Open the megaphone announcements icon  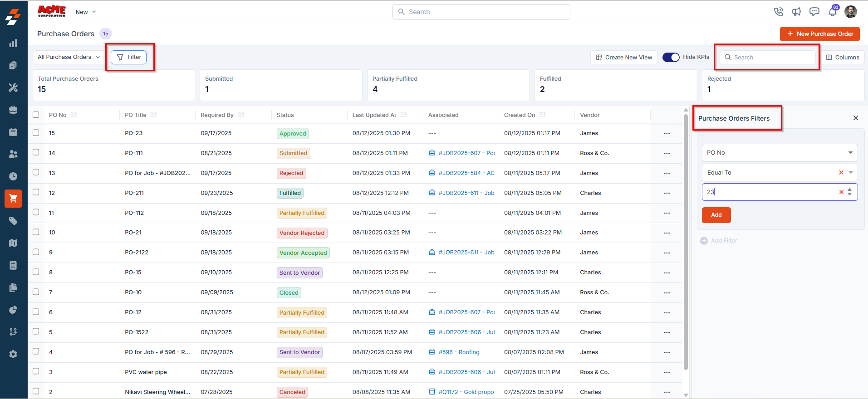[x=796, y=12]
